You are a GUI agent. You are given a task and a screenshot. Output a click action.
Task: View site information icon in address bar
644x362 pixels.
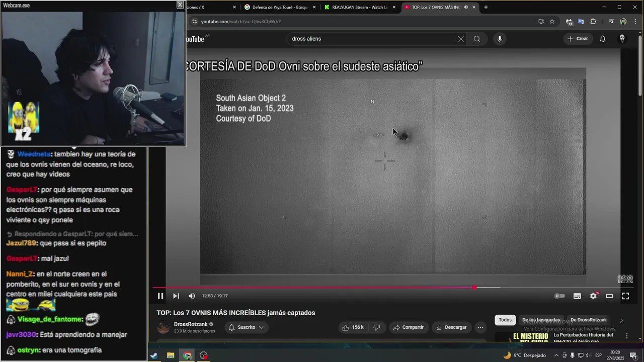195,22
